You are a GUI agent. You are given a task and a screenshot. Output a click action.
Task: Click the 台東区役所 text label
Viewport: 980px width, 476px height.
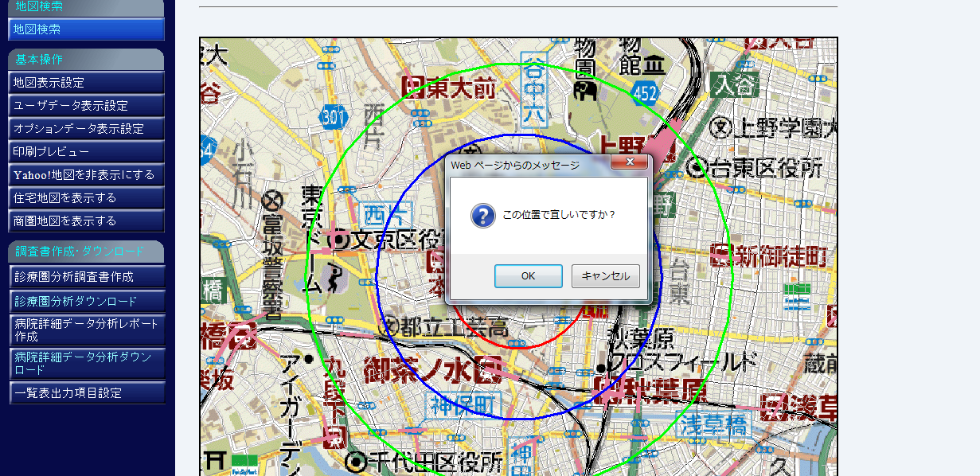[x=767, y=168]
